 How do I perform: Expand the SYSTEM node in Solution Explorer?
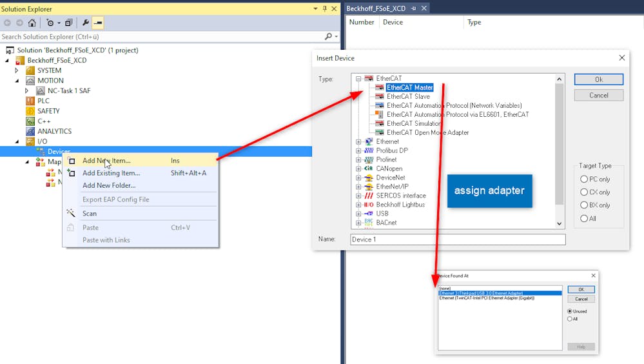[16, 70]
